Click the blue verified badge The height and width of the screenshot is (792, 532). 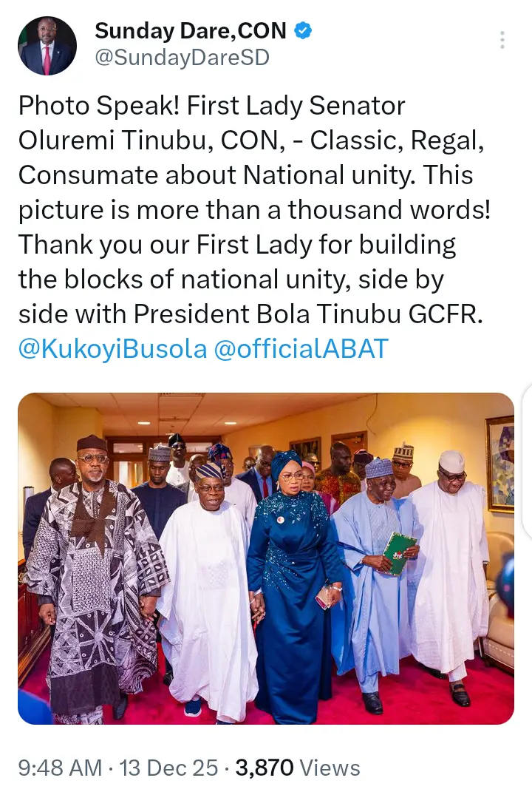304,30
